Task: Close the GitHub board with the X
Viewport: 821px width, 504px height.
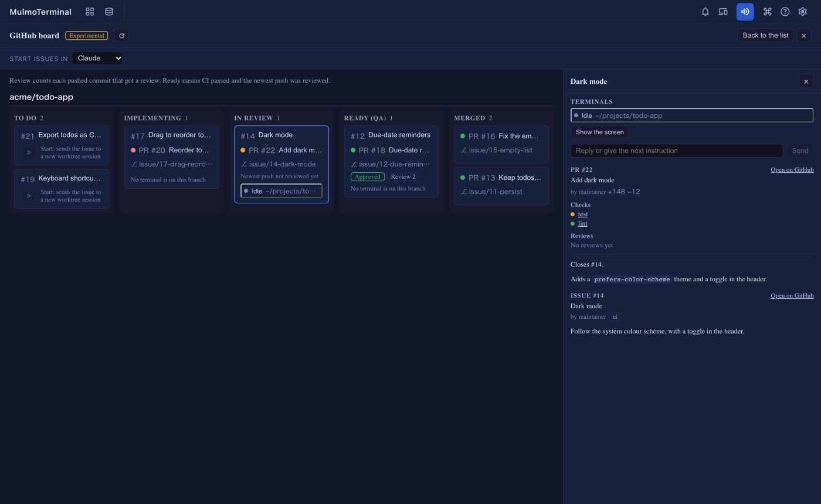Action: [804, 36]
